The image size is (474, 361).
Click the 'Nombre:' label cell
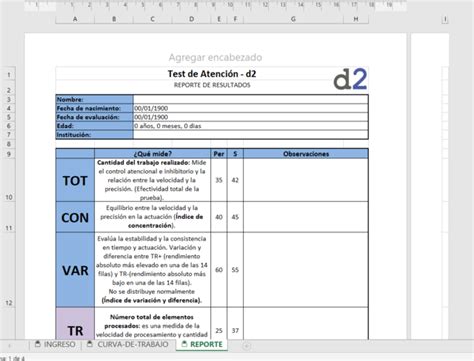coord(94,99)
